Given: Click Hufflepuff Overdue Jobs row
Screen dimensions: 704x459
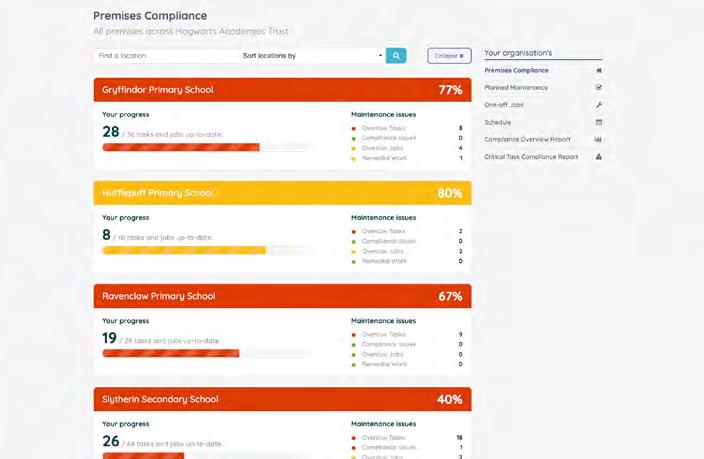Looking at the screenshot, I should pyautogui.click(x=407, y=251).
